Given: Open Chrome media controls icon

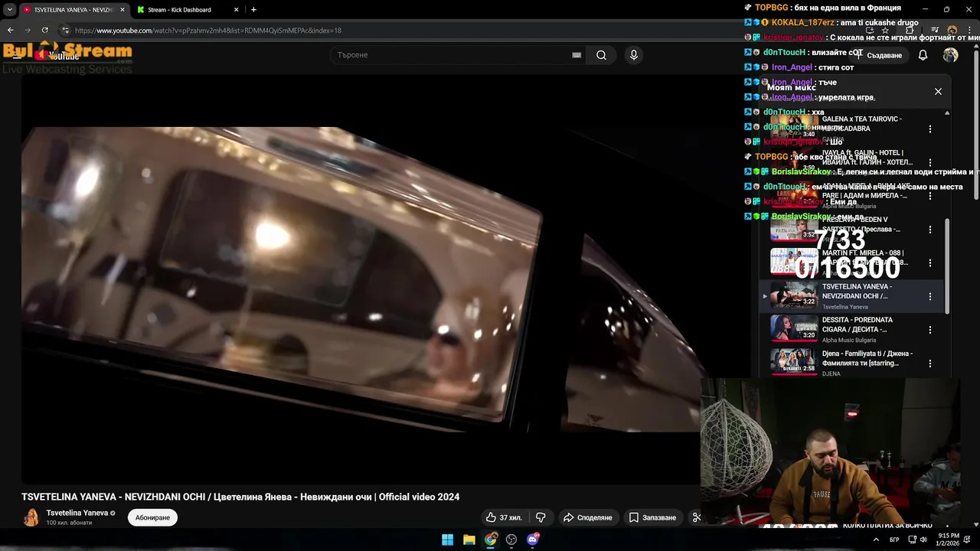Looking at the screenshot, I should [x=934, y=31].
